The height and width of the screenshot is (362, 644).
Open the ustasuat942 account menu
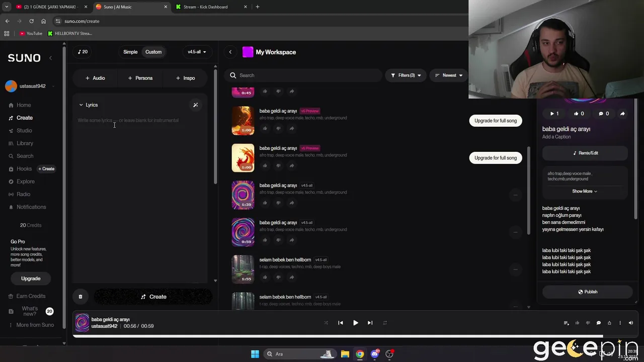[29, 86]
